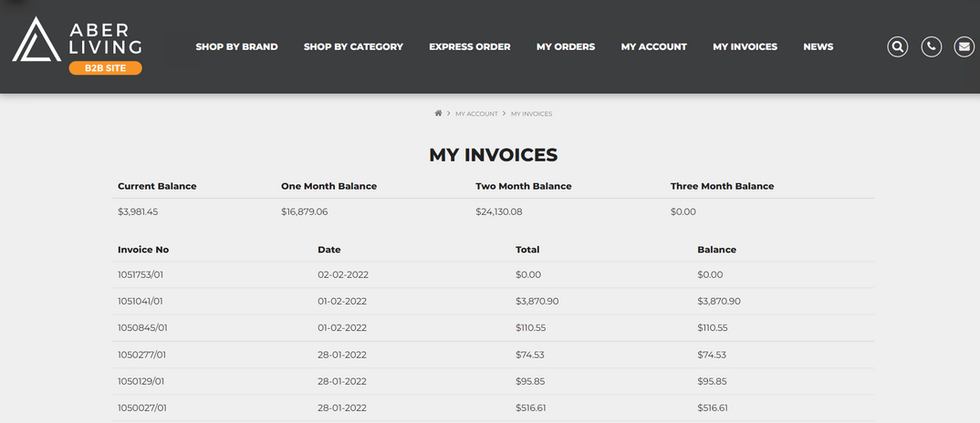This screenshot has width=980, height=423.
Task: Click Current Balance heading
Action: coord(157,186)
